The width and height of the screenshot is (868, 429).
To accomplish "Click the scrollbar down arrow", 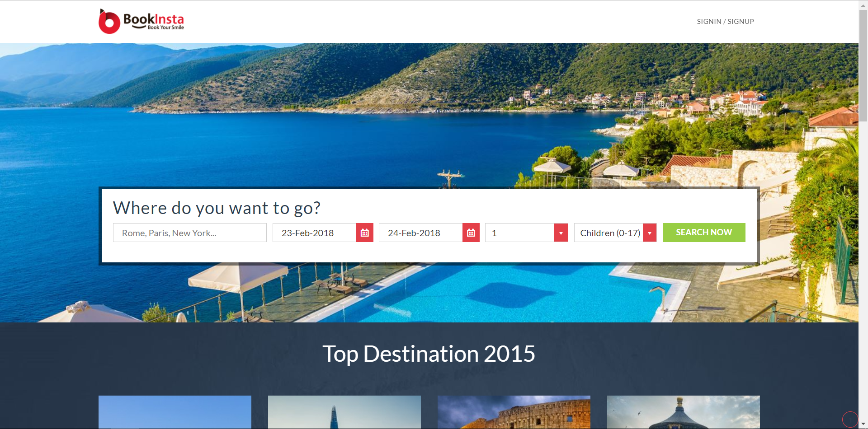I will 863,424.
